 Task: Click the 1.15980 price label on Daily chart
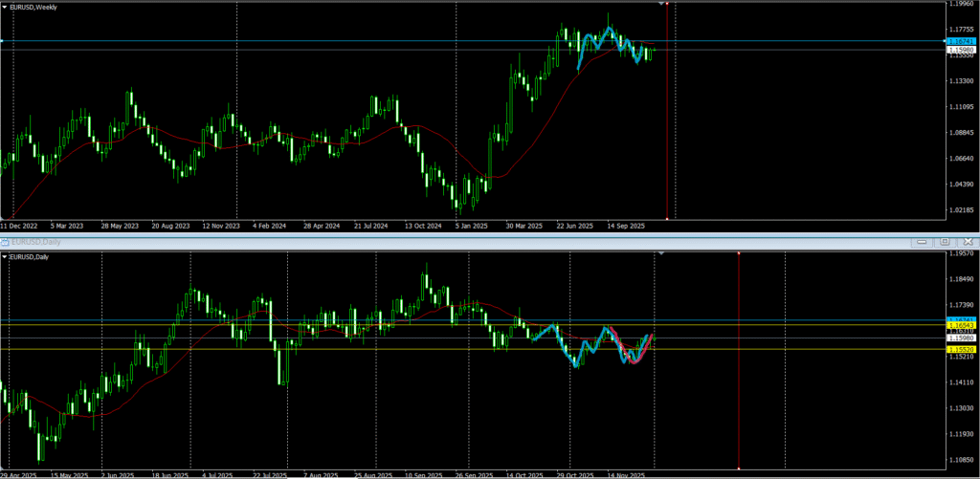pyautogui.click(x=959, y=337)
